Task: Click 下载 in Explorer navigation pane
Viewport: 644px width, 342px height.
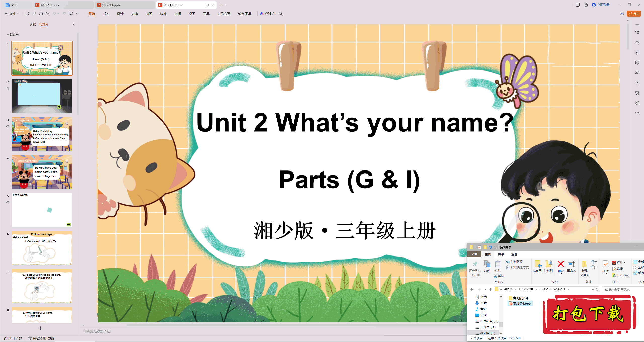Action: point(481,303)
